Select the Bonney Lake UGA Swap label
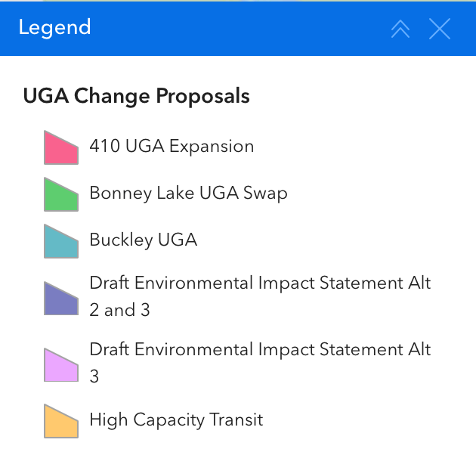Image resolution: width=476 pixels, height=452 pixels. [x=188, y=193]
